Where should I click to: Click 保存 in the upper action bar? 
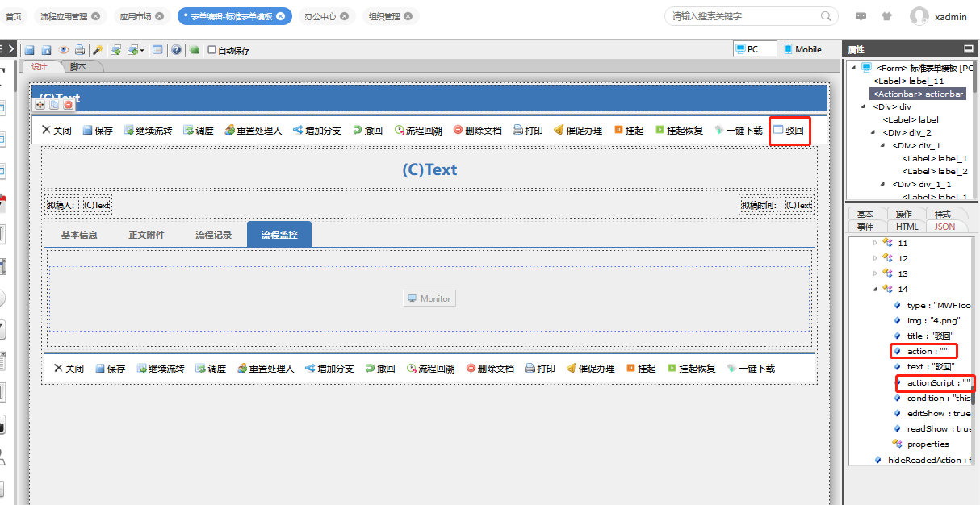[98, 130]
